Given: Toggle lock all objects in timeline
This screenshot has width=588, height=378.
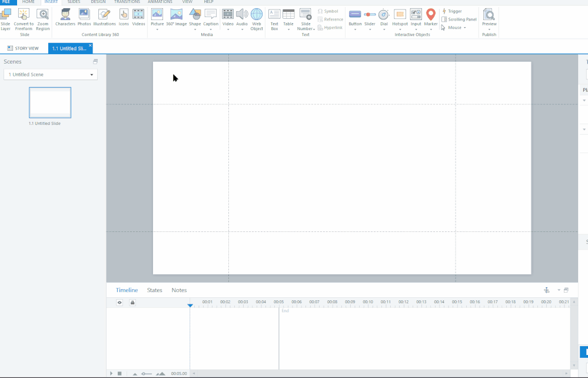Looking at the screenshot, I should 132,303.
